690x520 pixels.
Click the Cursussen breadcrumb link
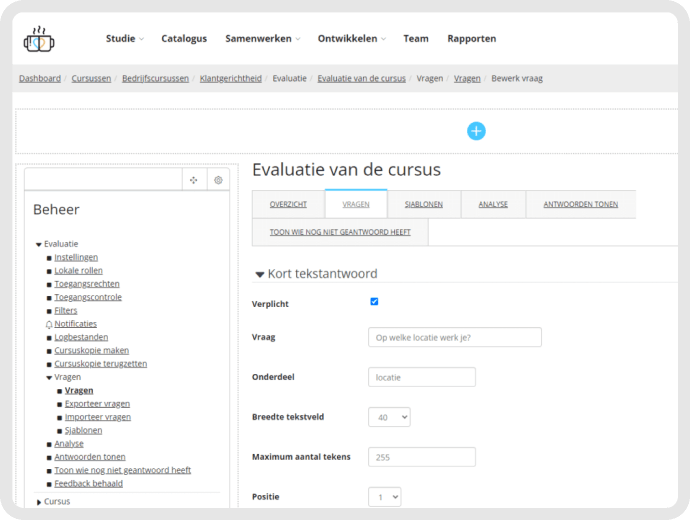tap(91, 78)
